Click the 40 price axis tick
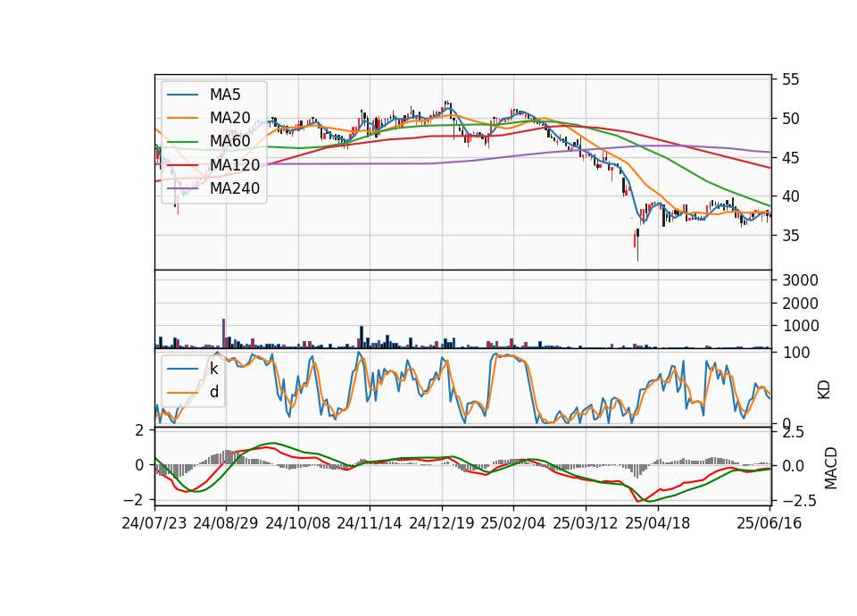The image size is (857, 616). tap(790, 196)
